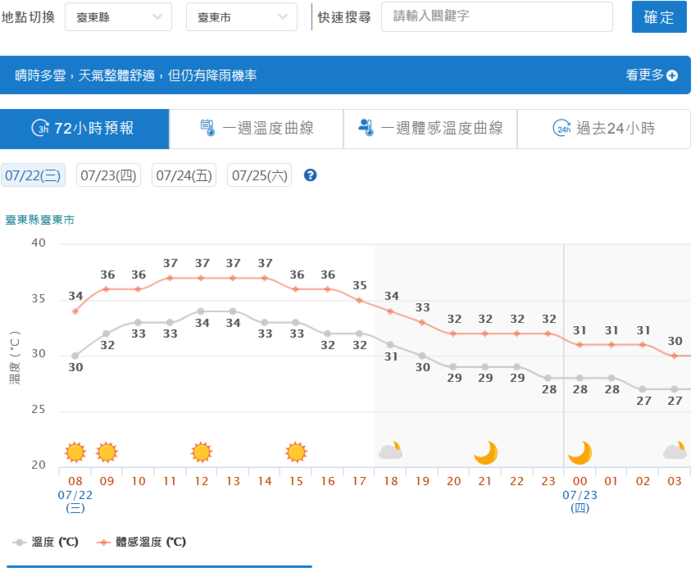The width and height of the screenshot is (700, 572).
Task: Switch to the 過去24小時 tab
Action: (x=604, y=129)
